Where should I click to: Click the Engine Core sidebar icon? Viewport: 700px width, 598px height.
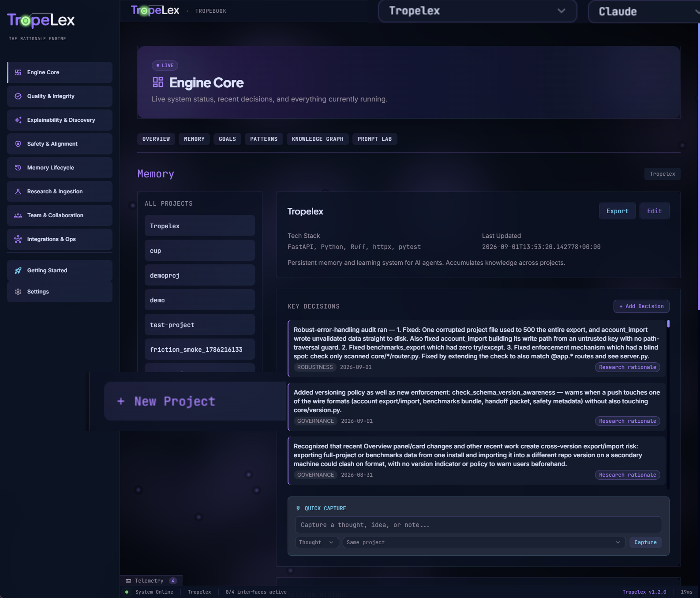tap(18, 72)
